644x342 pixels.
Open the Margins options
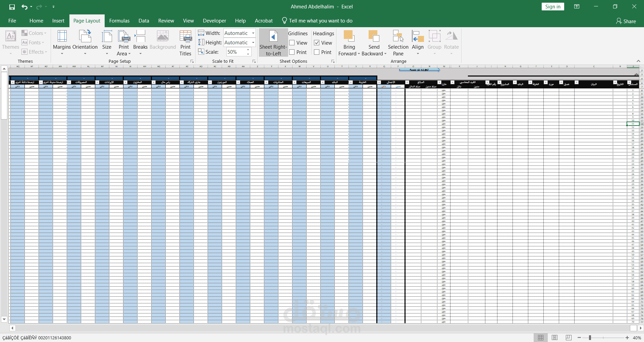click(x=62, y=42)
